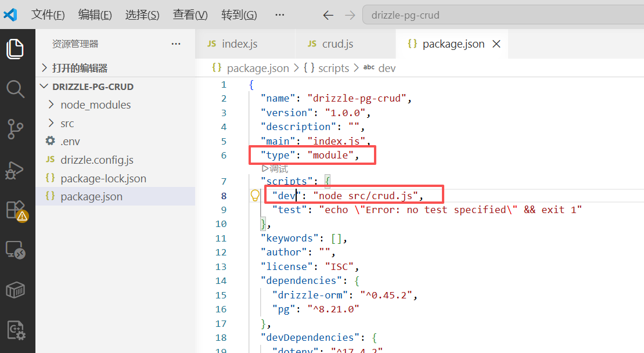Open the Explorer view in activity bar
This screenshot has height=353, width=644.
coord(15,49)
